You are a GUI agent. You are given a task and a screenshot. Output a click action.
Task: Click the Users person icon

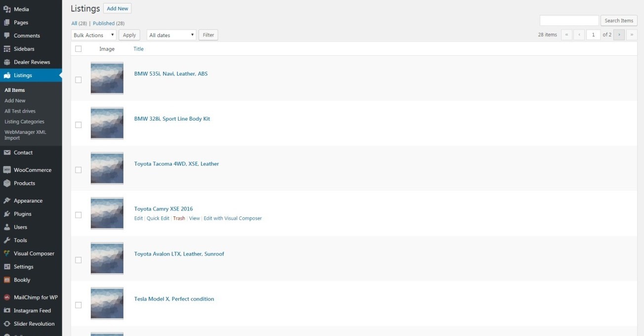[7, 227]
